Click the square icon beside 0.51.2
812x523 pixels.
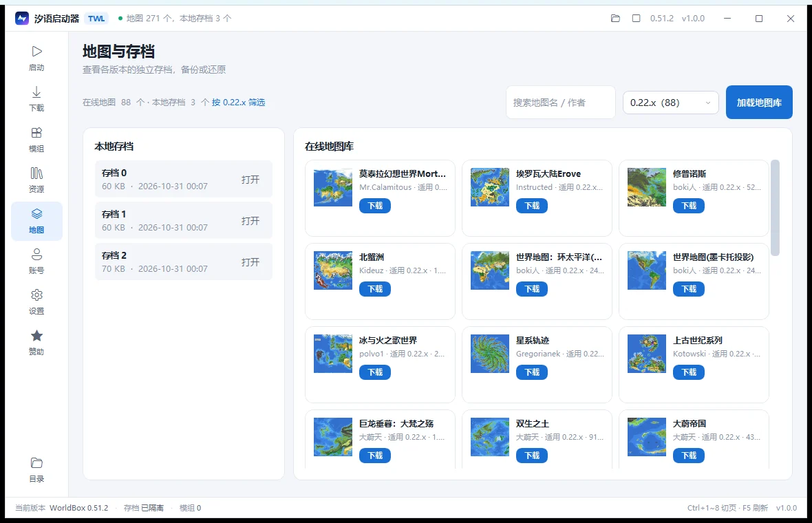[x=636, y=19]
